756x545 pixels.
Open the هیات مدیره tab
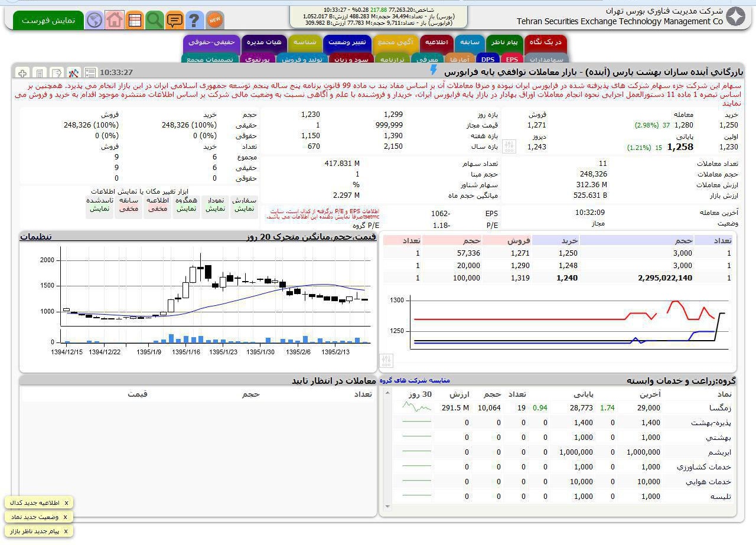tap(264, 43)
